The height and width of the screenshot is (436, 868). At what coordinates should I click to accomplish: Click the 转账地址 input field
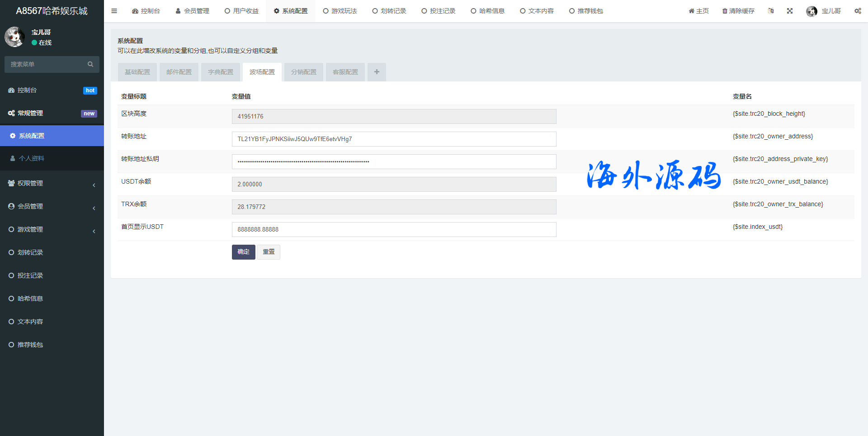coord(394,139)
